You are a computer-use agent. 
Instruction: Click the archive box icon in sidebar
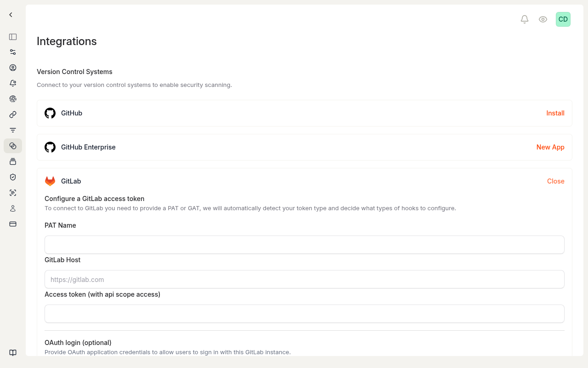pos(13,161)
